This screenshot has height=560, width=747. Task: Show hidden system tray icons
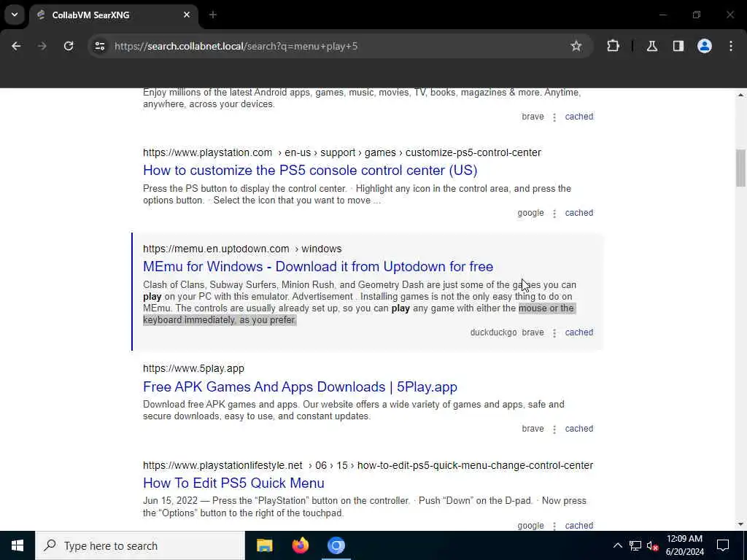[617, 545]
